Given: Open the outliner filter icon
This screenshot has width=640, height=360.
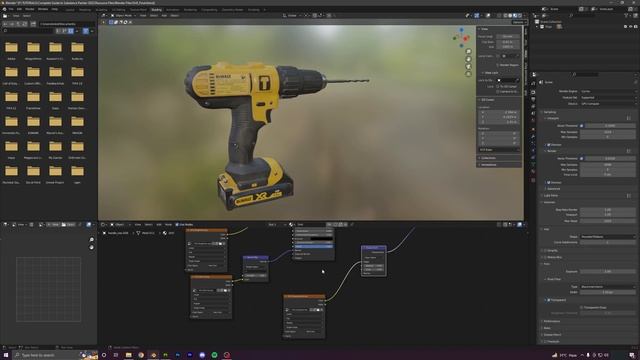Looking at the screenshot, I should 627,16.
